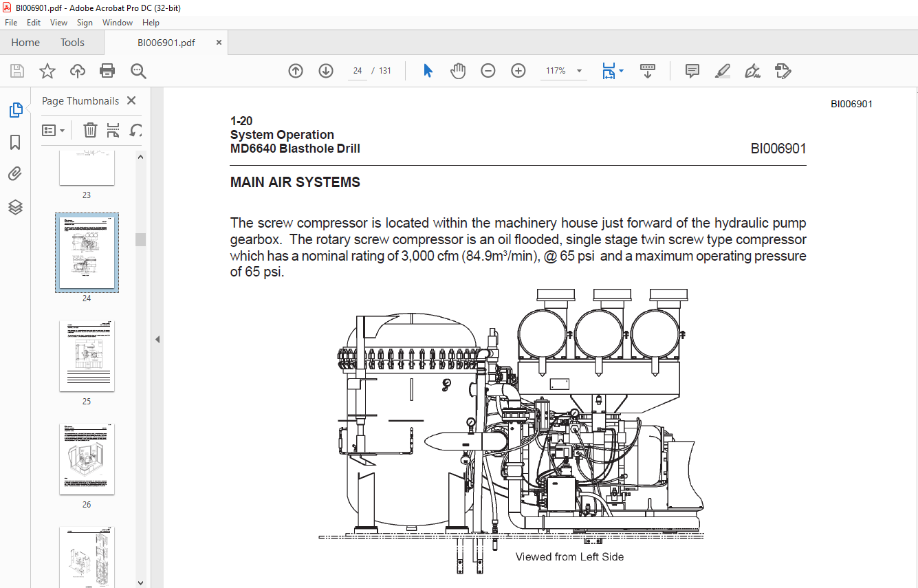The image size is (918, 588).
Task: Select the hand pan tool
Action: click(x=458, y=71)
